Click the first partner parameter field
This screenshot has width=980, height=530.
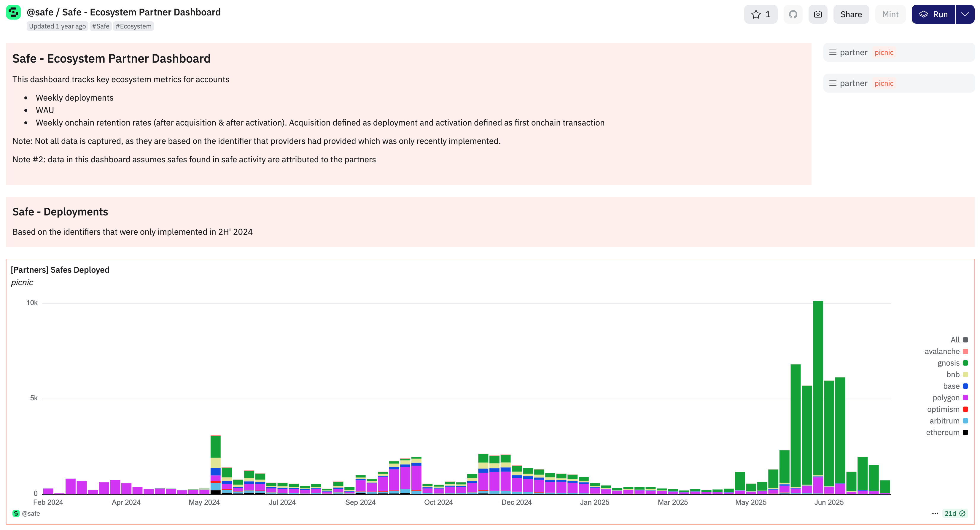899,53
